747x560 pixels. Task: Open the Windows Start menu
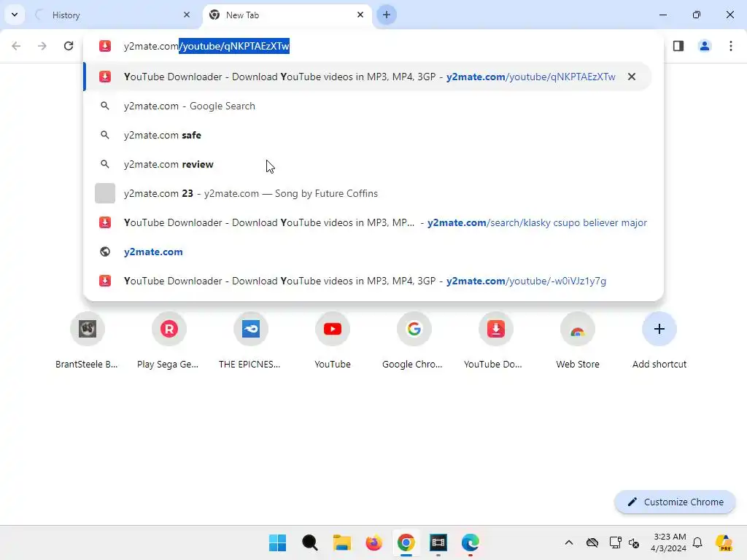[x=277, y=542]
